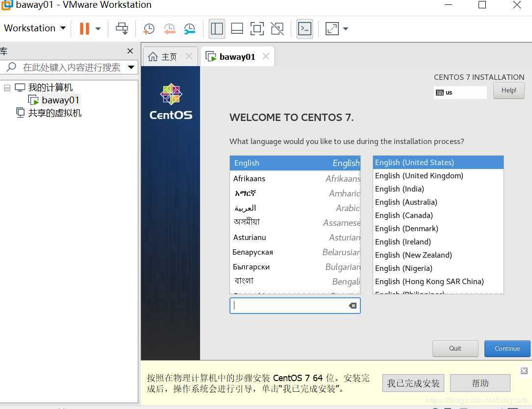Image resolution: width=532 pixels, height=409 pixels.
Task: Select Amharic in language list
Action: click(x=295, y=193)
